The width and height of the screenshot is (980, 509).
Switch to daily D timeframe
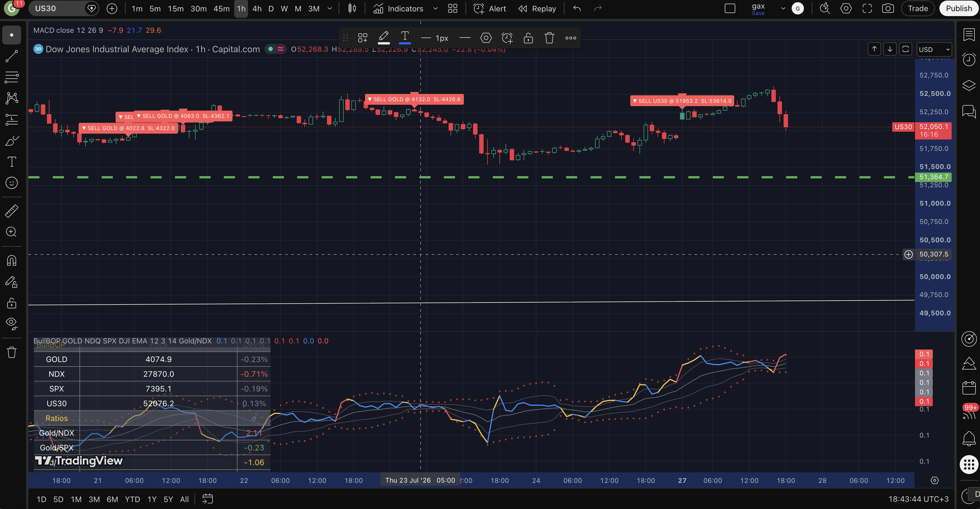point(271,8)
